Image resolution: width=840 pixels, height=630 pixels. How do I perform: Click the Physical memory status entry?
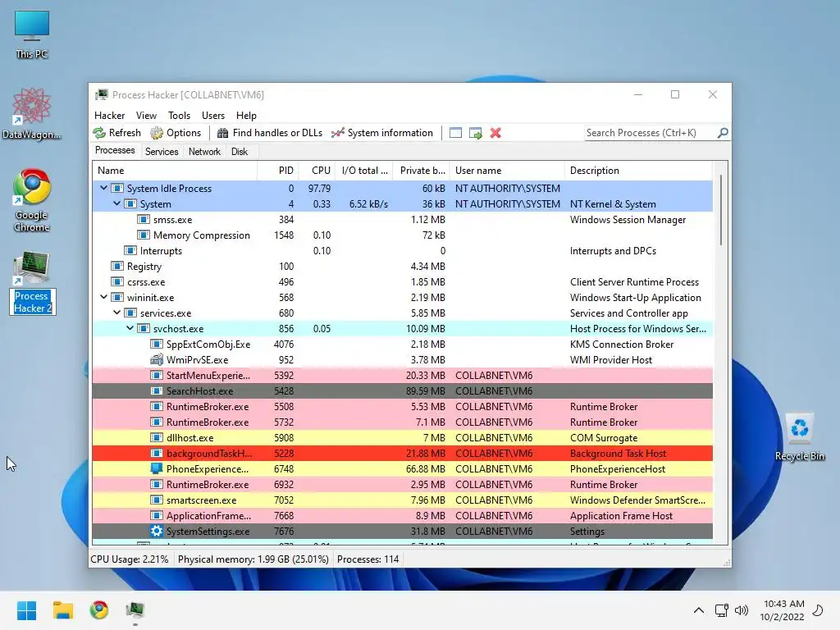point(253,559)
